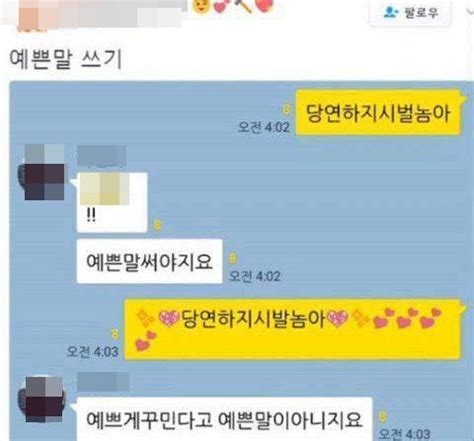The height and width of the screenshot is (441, 474).
Task: Open the blurred sticker in the !! bubble
Action: [x=104, y=189]
